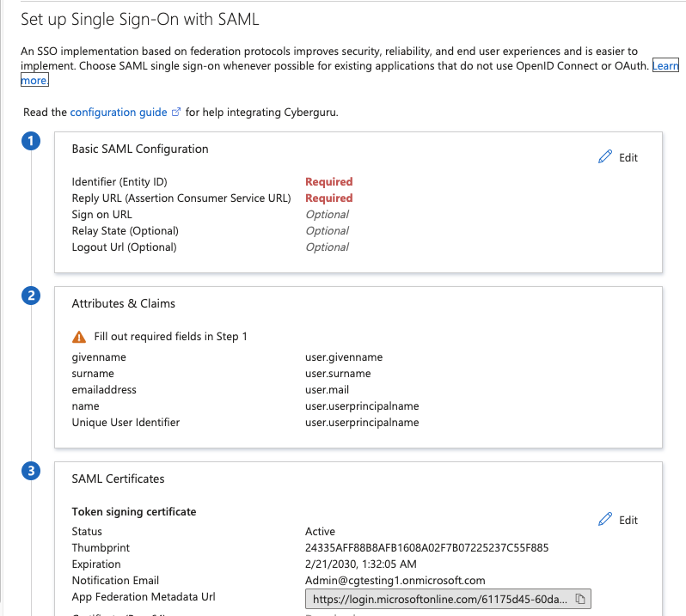Click Optional value for Relay State

coord(328,230)
